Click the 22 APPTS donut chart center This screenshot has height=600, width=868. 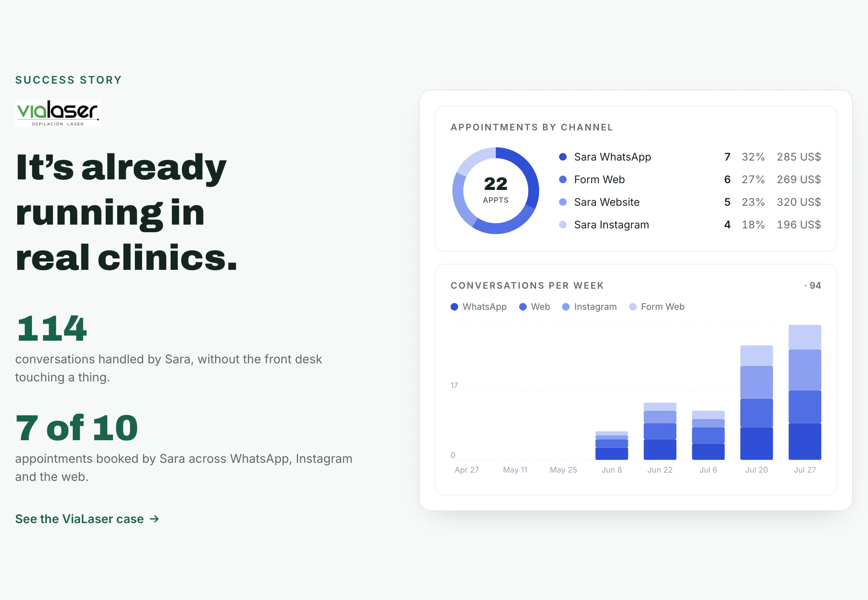496,190
